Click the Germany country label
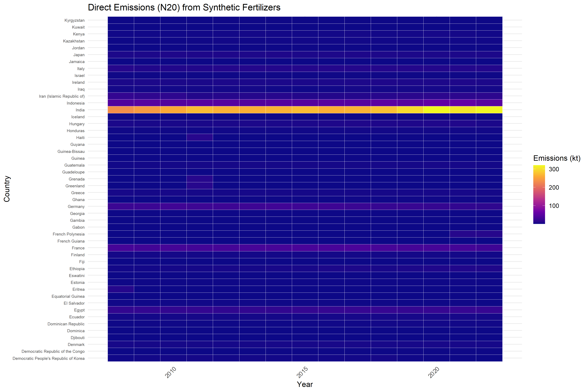The height and width of the screenshot is (392, 588). tap(76, 207)
